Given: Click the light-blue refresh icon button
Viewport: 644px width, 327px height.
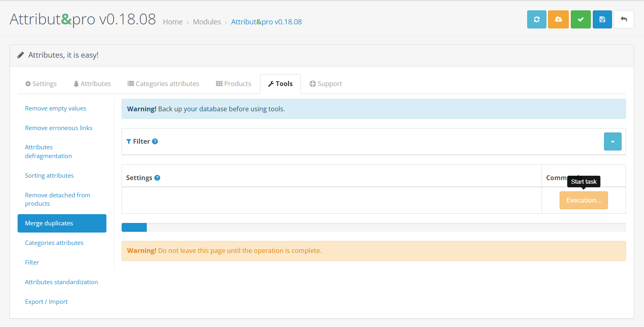Looking at the screenshot, I should coord(536,19).
